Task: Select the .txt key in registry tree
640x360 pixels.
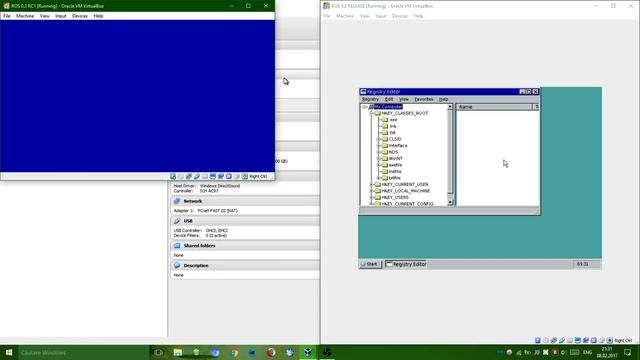Action: 392,133
